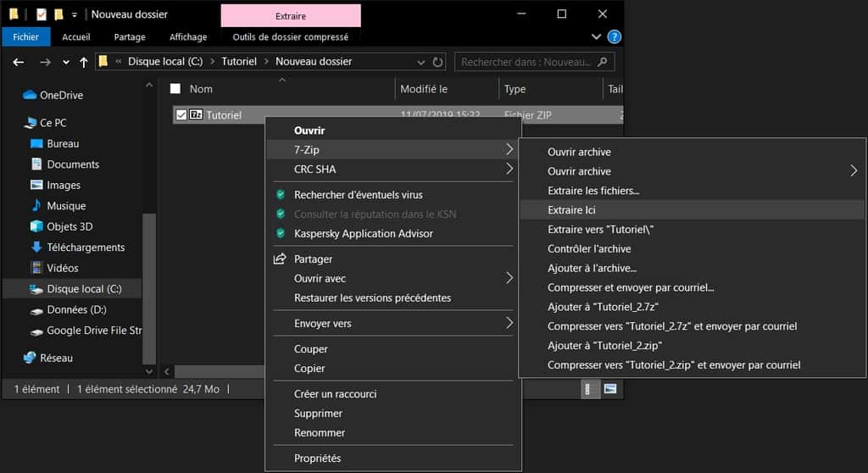Switch to the Partage tab
Viewport: 868px width, 473px height.
pos(130,37)
